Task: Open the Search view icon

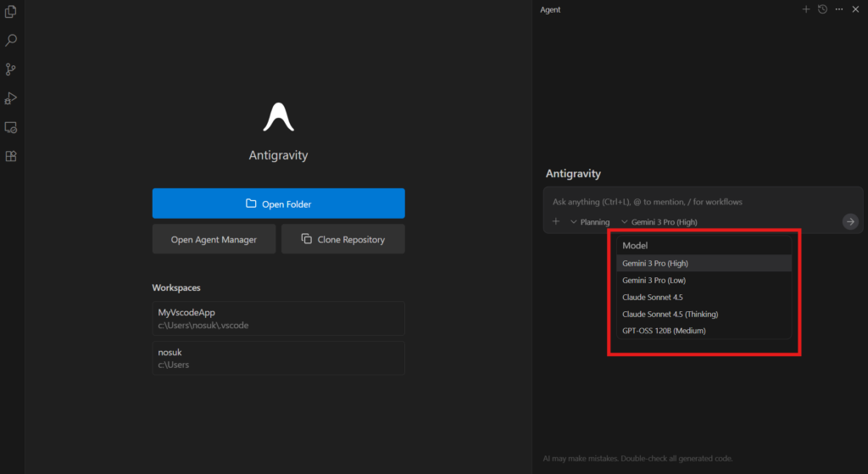Action: pyautogui.click(x=11, y=40)
